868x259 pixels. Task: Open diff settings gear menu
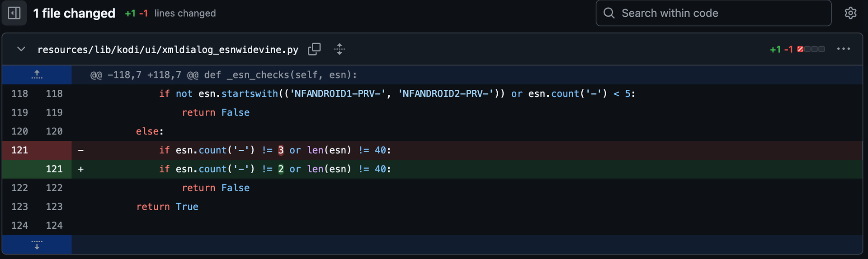click(x=850, y=13)
